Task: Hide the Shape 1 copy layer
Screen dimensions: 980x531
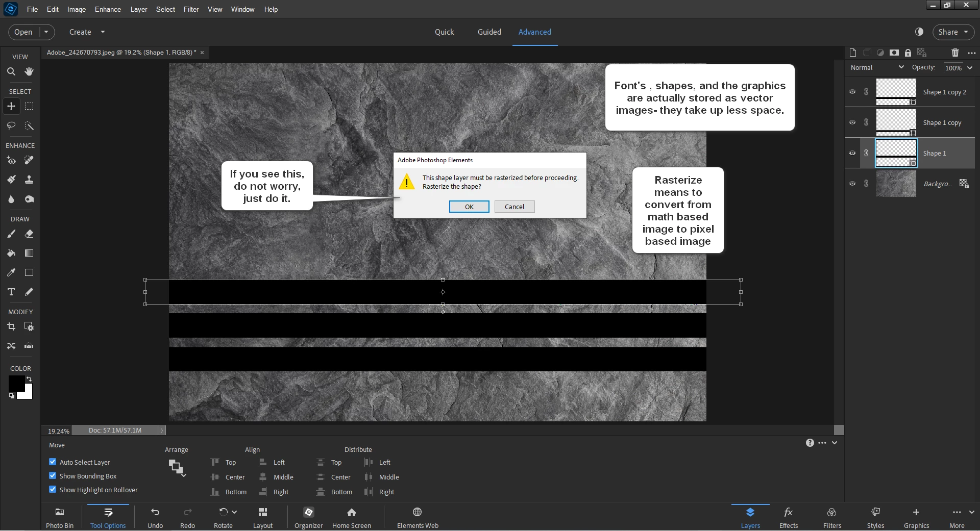Action: point(852,122)
